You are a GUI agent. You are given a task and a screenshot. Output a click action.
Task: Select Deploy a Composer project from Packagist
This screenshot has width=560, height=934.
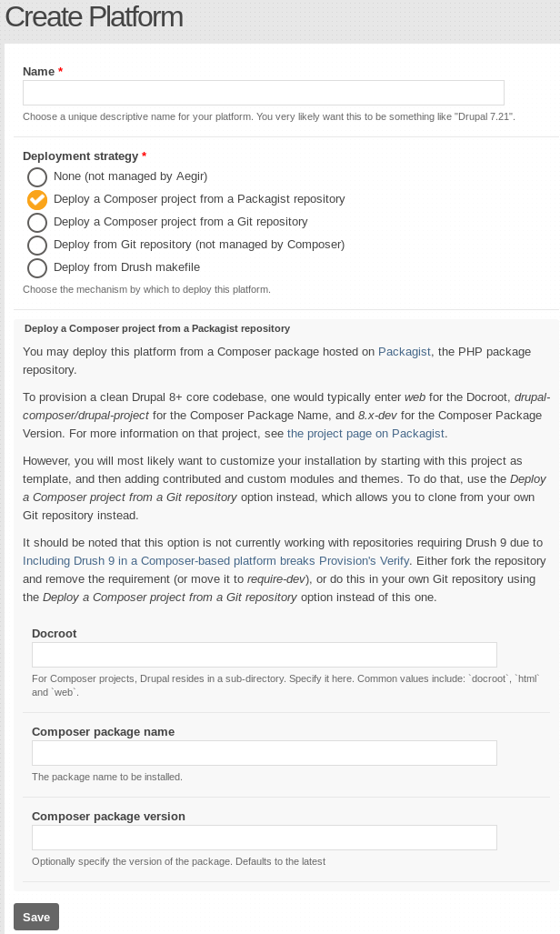(x=37, y=199)
